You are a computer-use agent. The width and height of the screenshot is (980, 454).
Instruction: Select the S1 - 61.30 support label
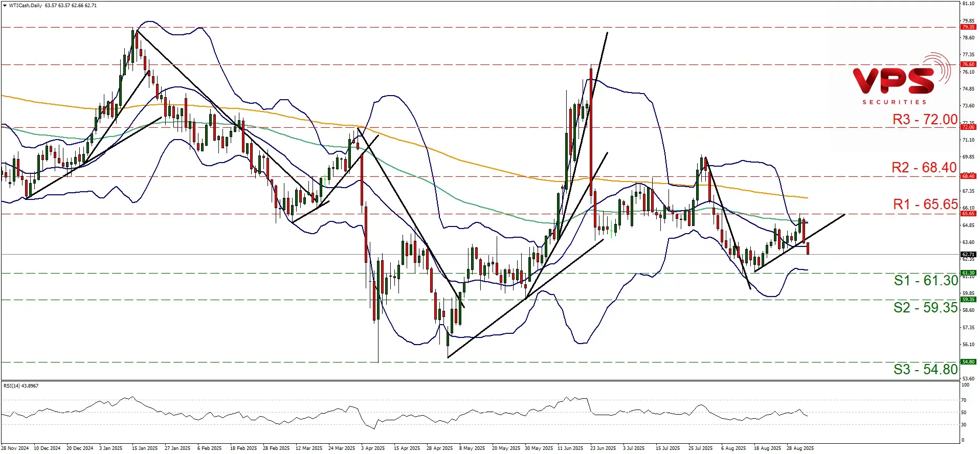point(925,281)
